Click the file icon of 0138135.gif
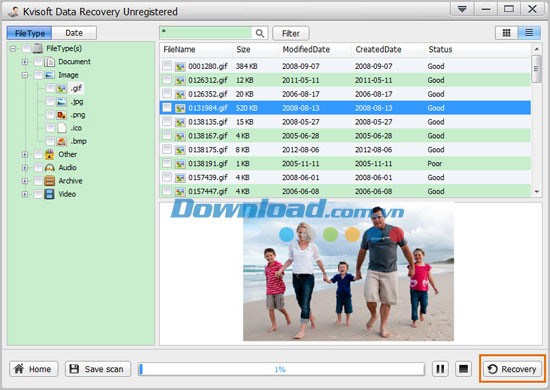This screenshot has width=550, height=390. tap(180, 122)
